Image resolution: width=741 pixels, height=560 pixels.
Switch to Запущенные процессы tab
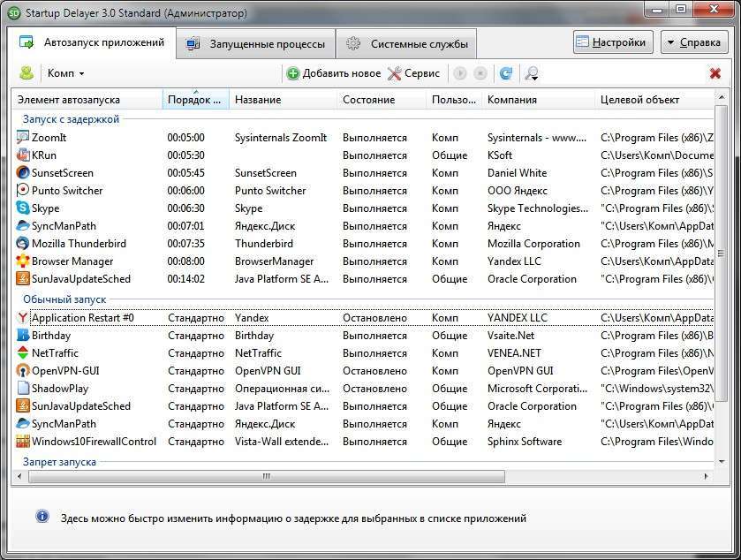coord(255,44)
